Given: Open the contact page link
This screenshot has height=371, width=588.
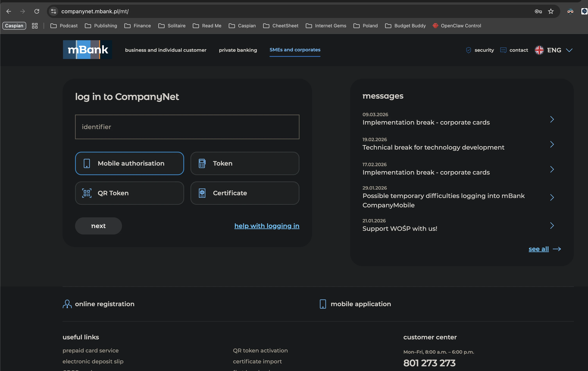Looking at the screenshot, I should pos(519,50).
